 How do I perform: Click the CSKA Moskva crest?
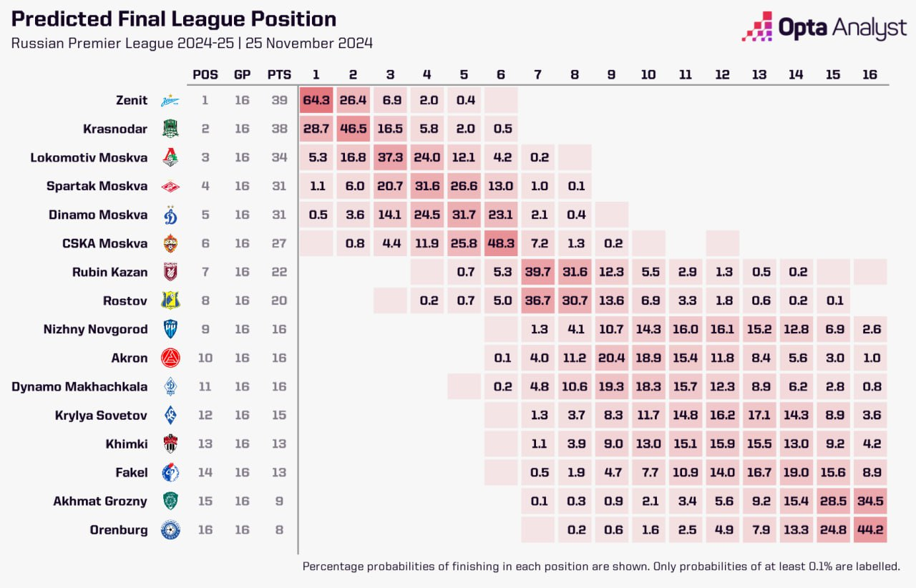click(x=170, y=243)
